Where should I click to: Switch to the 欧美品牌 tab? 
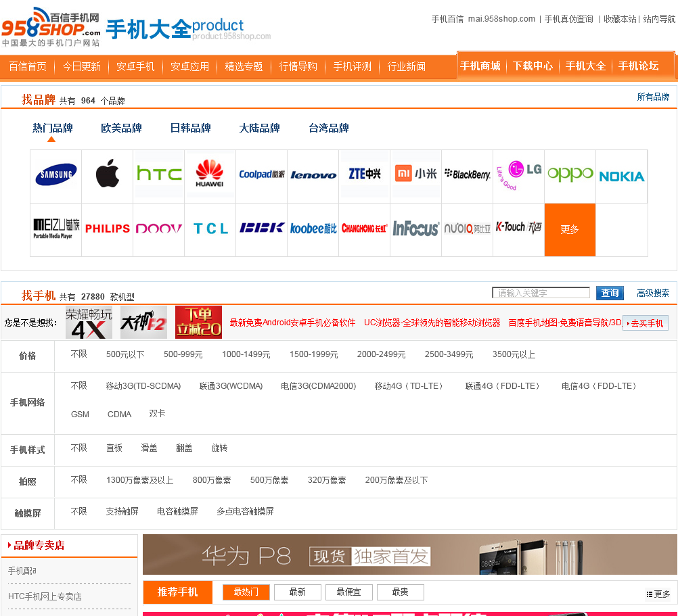(x=121, y=128)
